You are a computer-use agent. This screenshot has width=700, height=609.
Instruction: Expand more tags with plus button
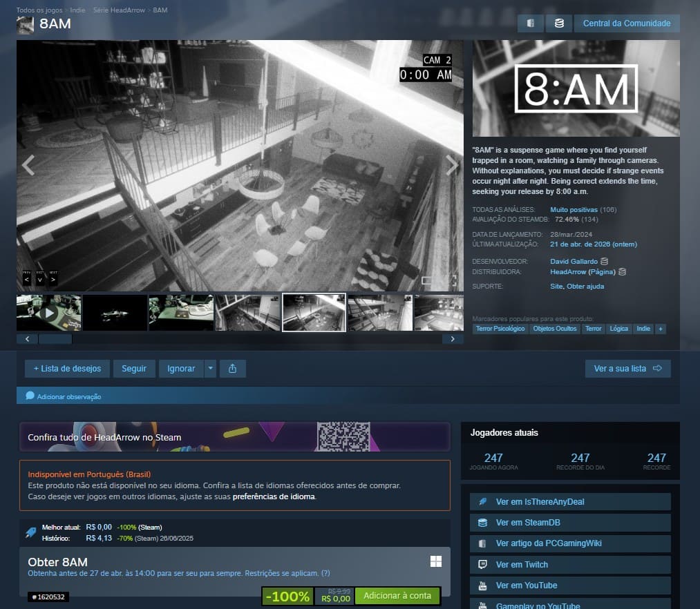coord(661,329)
